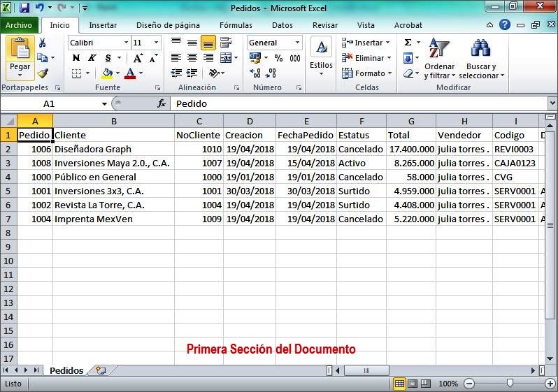
Task: Click the accounting number format icon
Action: click(x=255, y=57)
